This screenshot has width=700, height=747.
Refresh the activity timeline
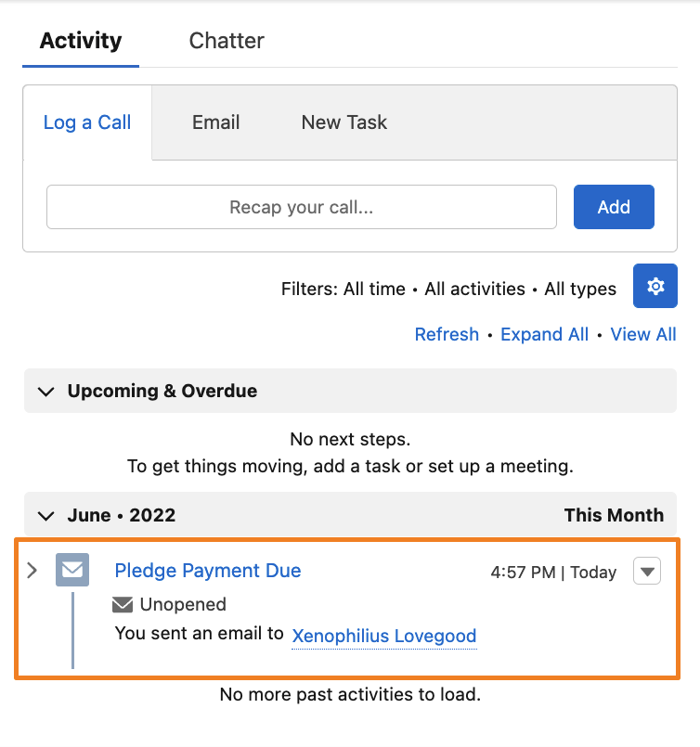(447, 334)
